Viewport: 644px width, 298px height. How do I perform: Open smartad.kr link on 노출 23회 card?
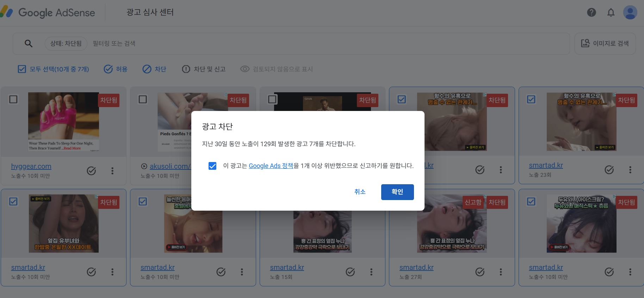coord(546,165)
